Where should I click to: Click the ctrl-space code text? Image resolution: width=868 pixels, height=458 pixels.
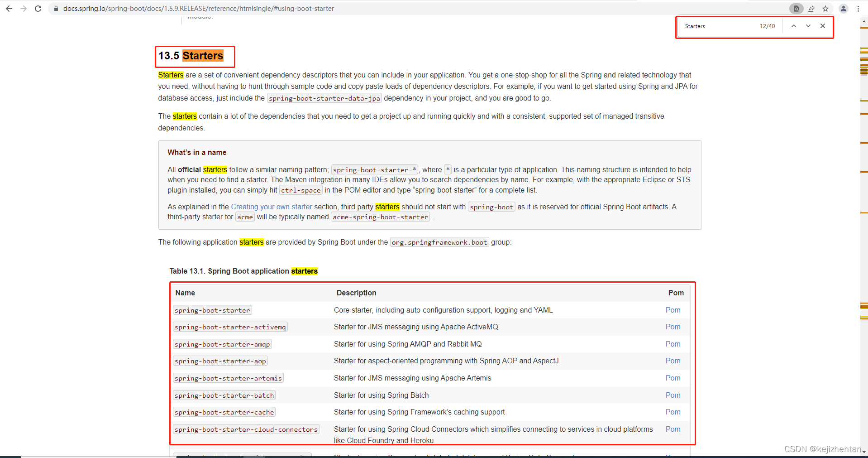click(x=301, y=190)
